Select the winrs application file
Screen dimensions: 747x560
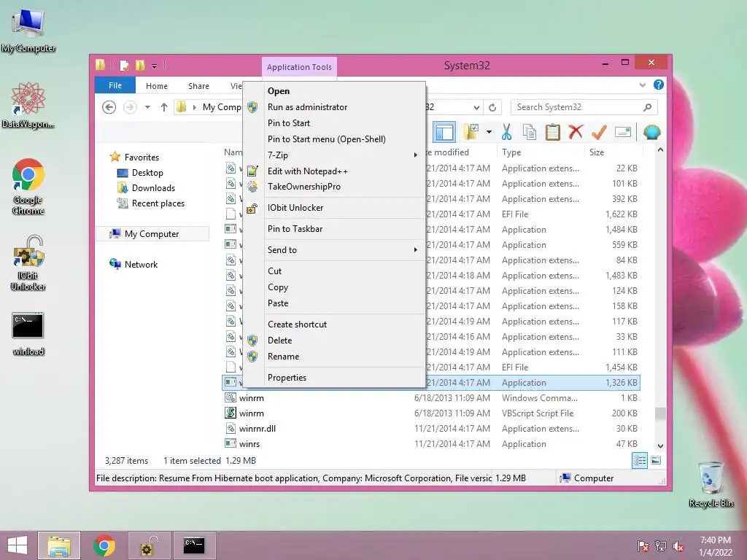pyautogui.click(x=431, y=444)
